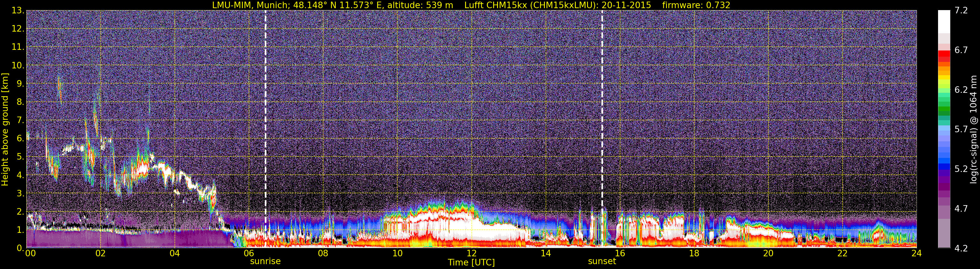Viewport: 980px width, 269px height.
Task: Click the height axis tick label 11.
Action: coord(18,47)
